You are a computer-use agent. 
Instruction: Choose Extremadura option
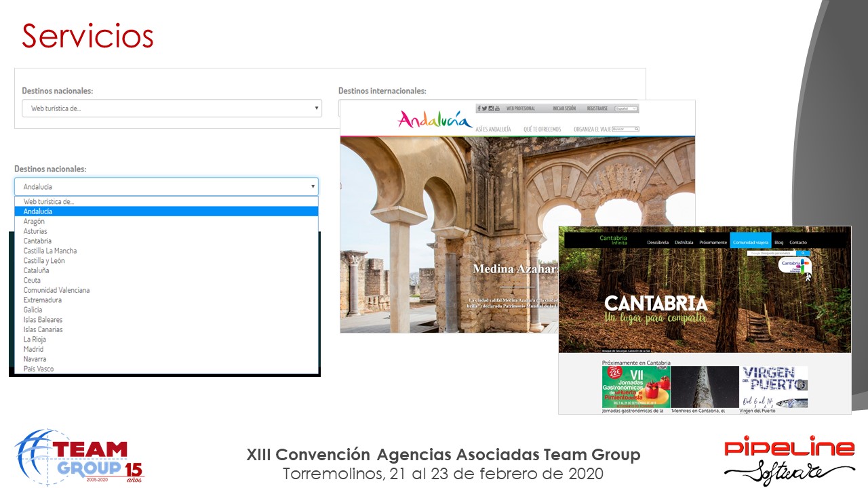[x=166, y=300]
